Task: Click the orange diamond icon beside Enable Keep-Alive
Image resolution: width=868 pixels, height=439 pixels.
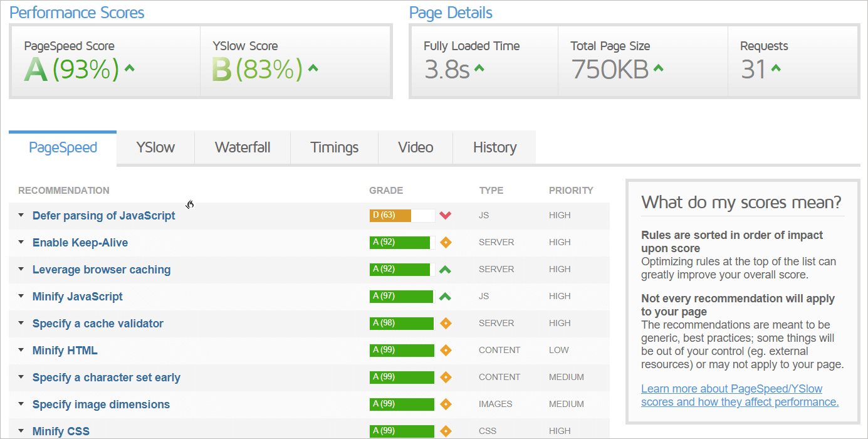Action: [x=446, y=243]
